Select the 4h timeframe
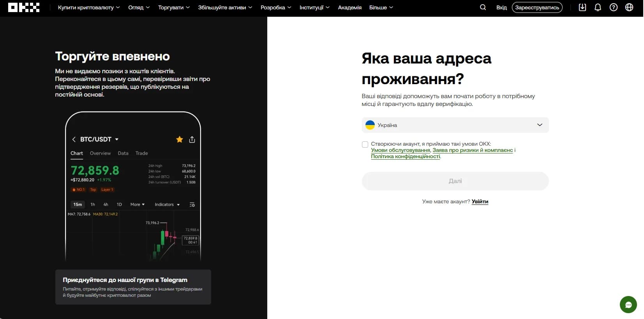Screen dimensions: 644x319 [x=106, y=204]
